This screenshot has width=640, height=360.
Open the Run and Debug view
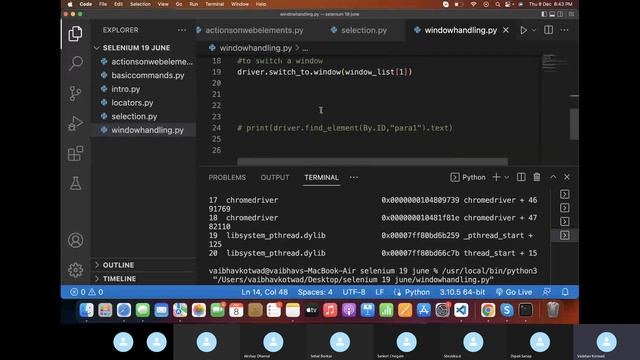[76, 123]
